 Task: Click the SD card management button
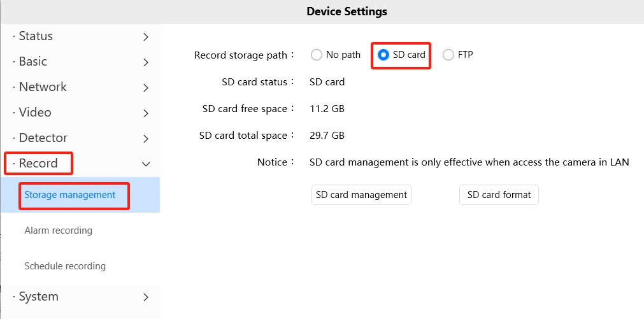361,195
